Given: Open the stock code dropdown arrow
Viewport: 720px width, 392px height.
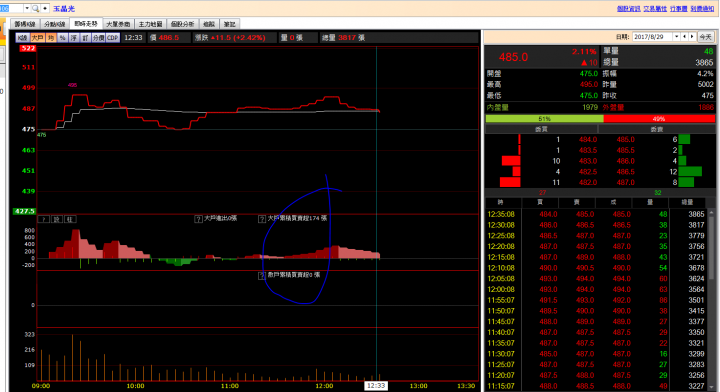Looking at the screenshot, I should (27, 8).
